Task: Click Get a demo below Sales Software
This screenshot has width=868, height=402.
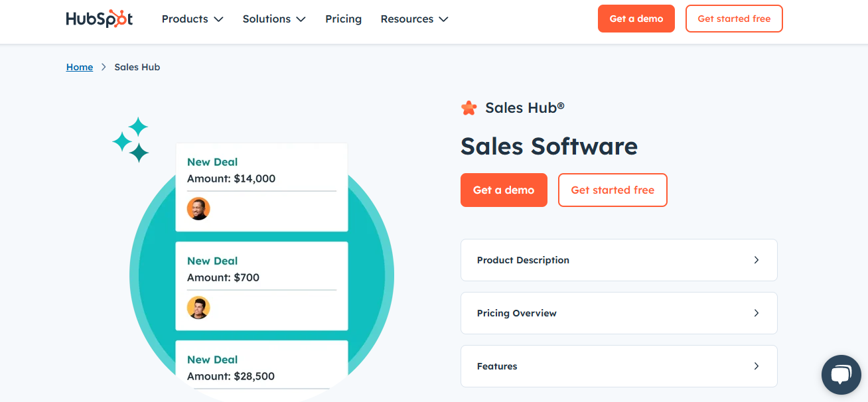Action: click(504, 190)
